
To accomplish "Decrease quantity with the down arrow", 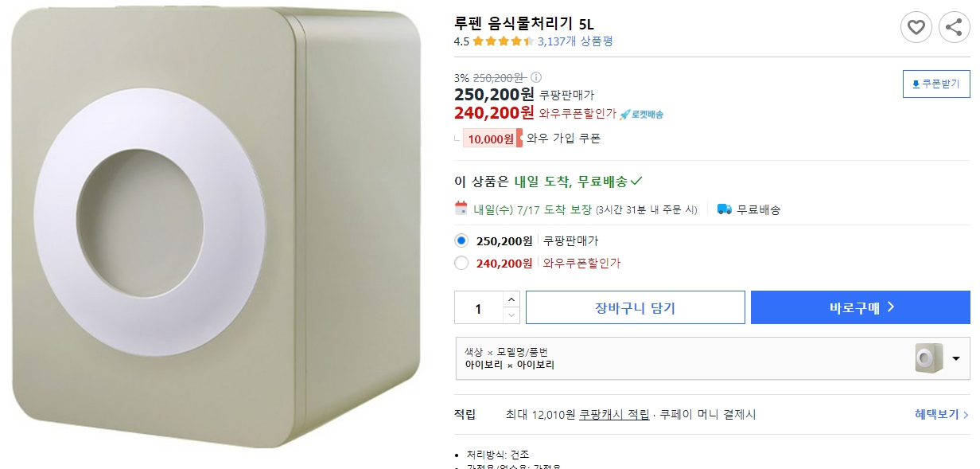I will (x=511, y=314).
